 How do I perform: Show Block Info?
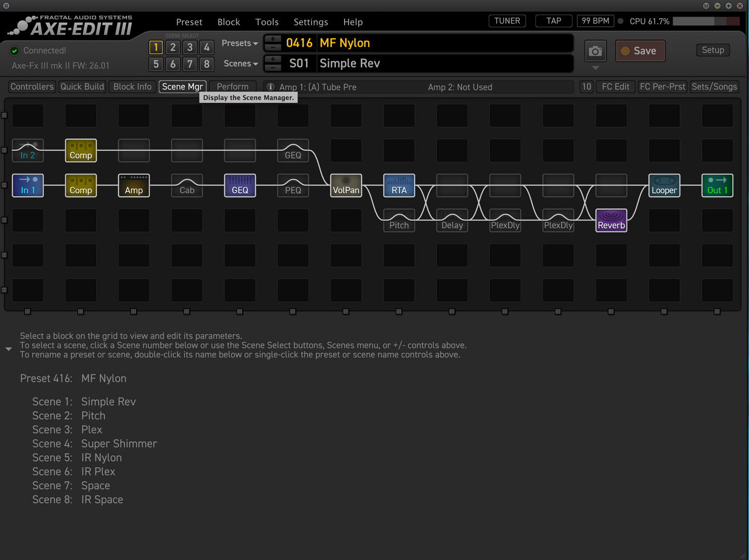pyautogui.click(x=133, y=87)
